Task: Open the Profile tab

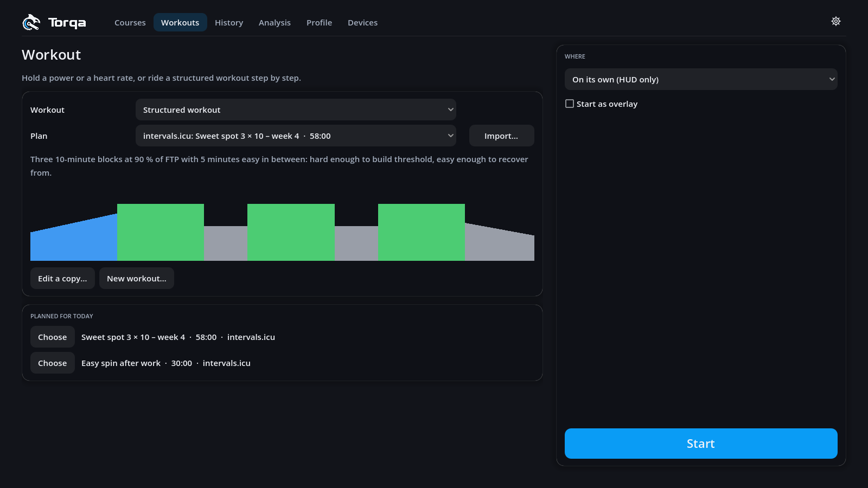Action: pyautogui.click(x=319, y=22)
